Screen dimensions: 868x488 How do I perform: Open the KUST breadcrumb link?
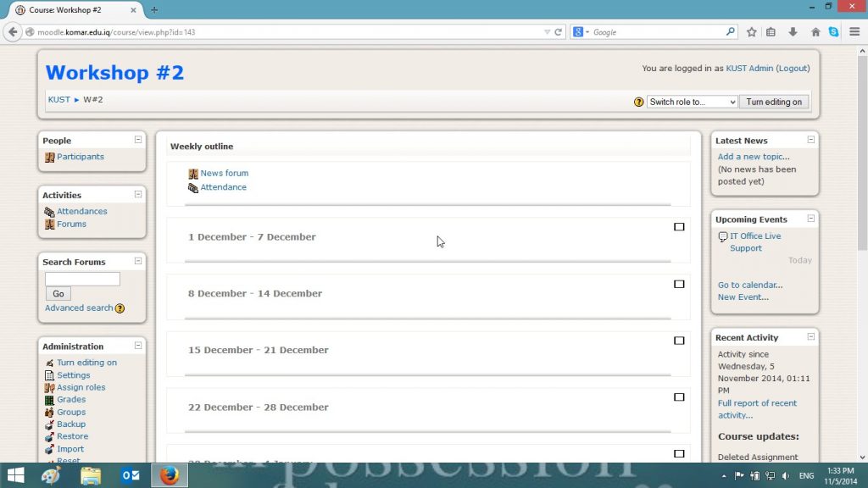click(x=58, y=100)
